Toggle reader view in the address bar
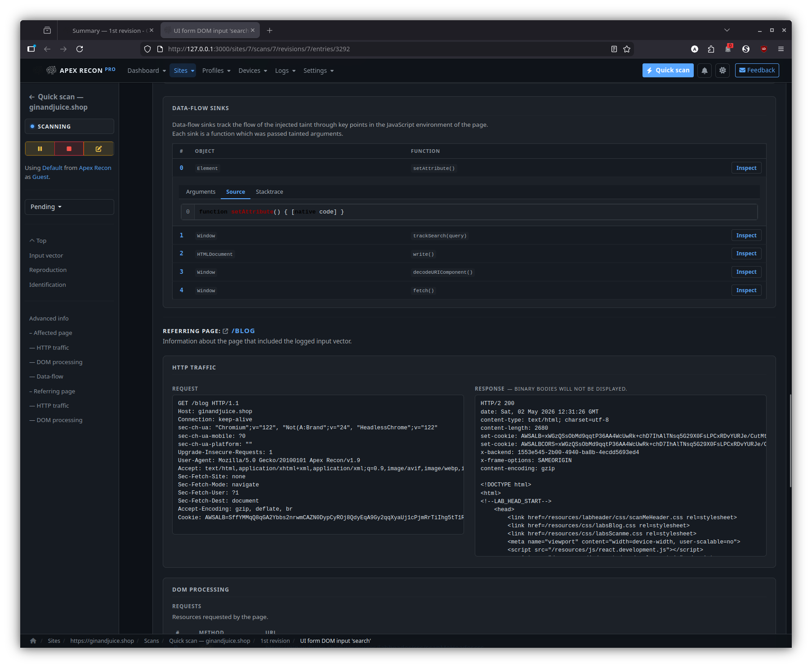812x668 pixels. click(614, 49)
